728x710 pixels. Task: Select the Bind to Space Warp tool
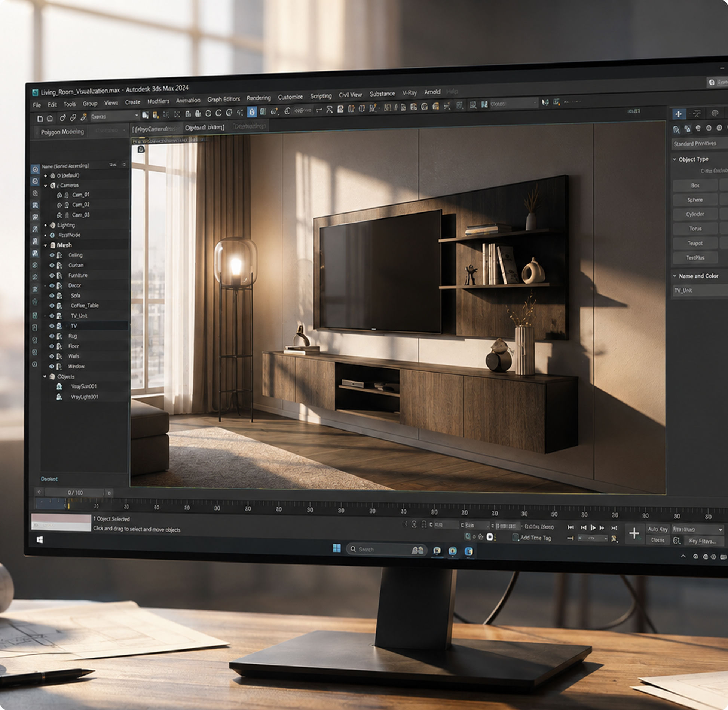coord(83,117)
